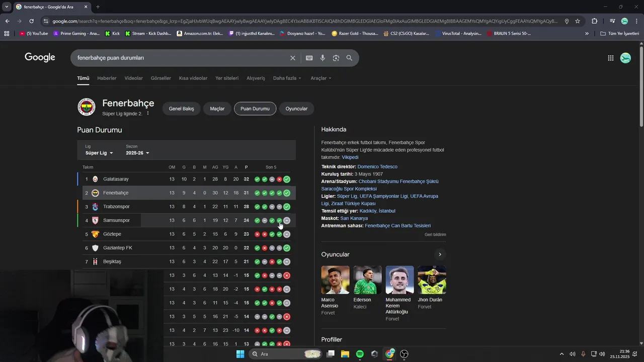Image resolution: width=644 pixels, height=362 pixels.
Task: Open the Chrome apps grid in bookmarks bar
Action: (x=7, y=34)
